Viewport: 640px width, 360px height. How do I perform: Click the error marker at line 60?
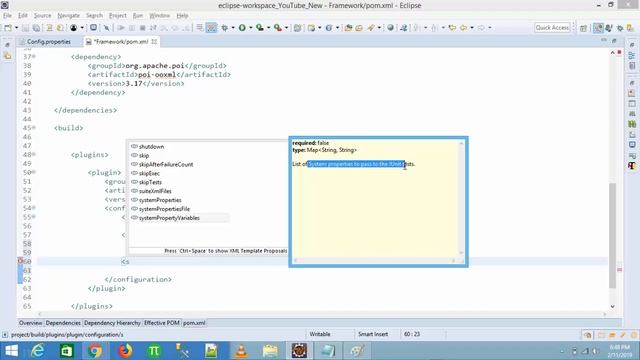[x=20, y=261]
